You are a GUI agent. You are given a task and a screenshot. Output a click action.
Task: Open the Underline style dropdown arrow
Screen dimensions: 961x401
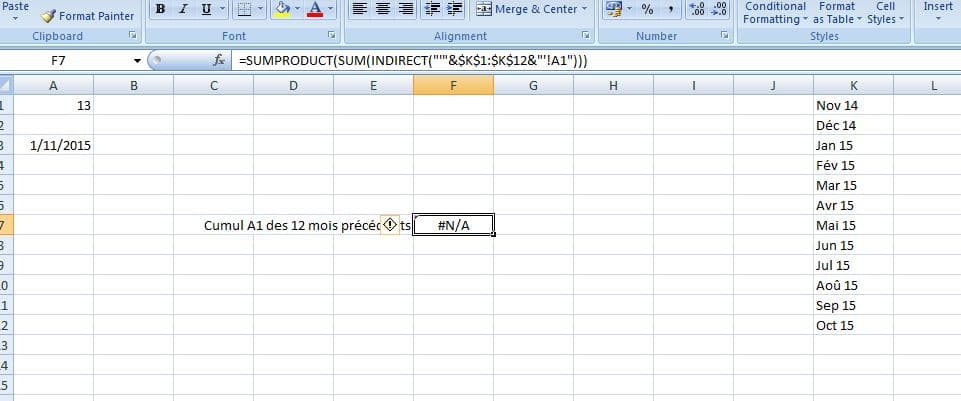pyautogui.click(x=222, y=9)
